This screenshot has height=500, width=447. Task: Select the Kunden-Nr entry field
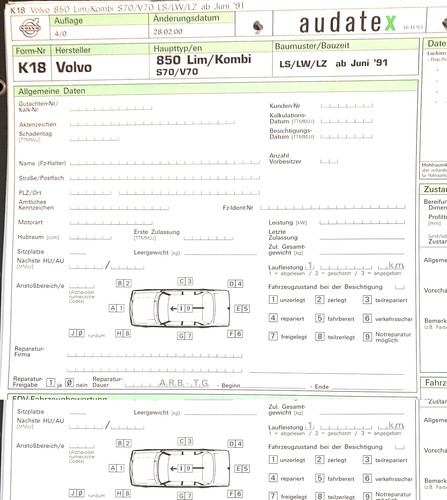click(347, 106)
